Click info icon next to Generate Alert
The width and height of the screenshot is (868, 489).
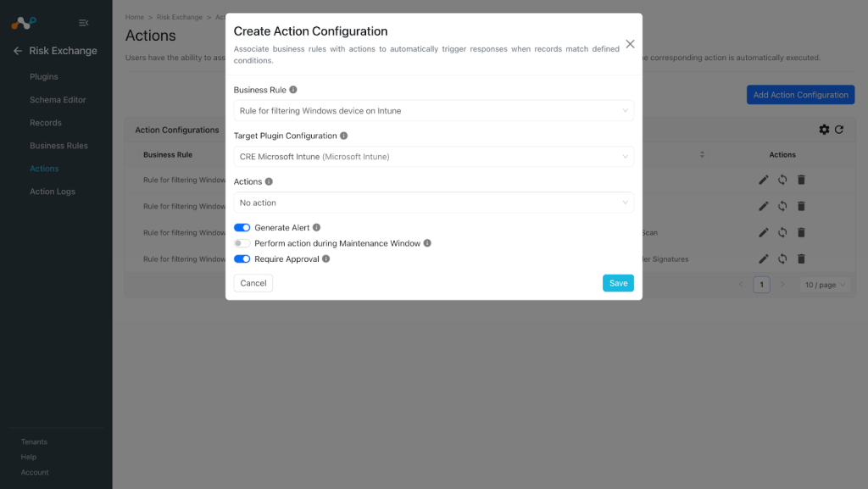tap(317, 227)
